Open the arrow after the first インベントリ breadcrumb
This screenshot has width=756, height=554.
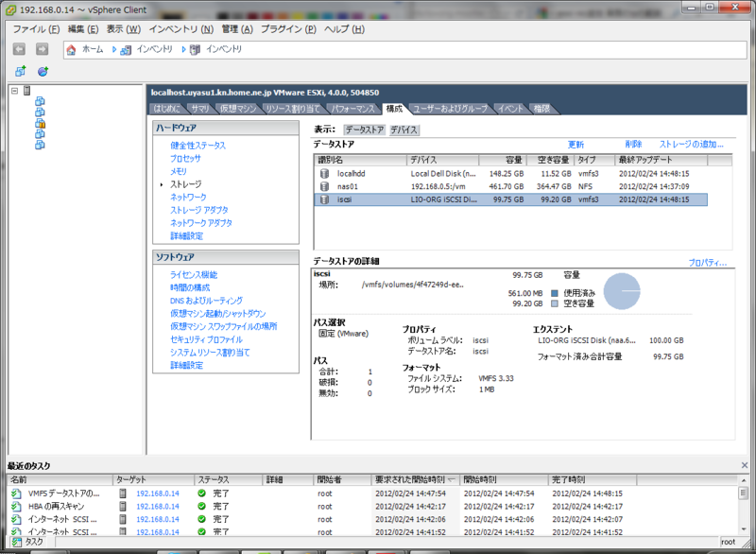point(183,49)
